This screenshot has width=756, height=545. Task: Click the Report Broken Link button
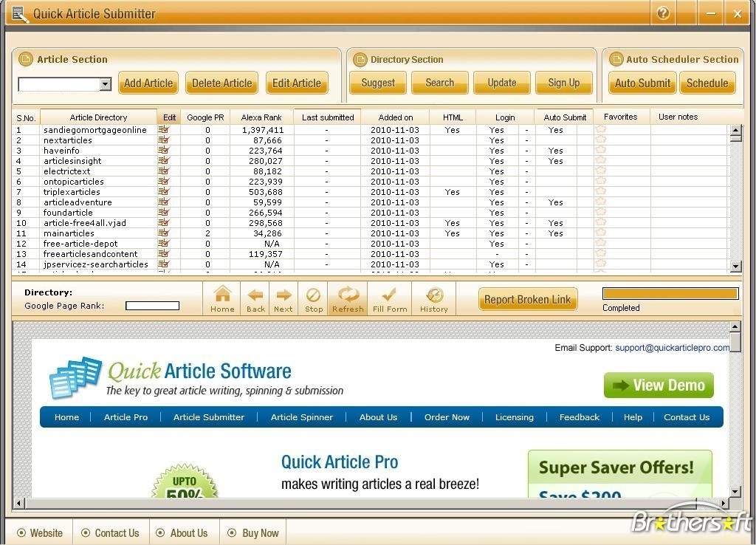pos(527,300)
